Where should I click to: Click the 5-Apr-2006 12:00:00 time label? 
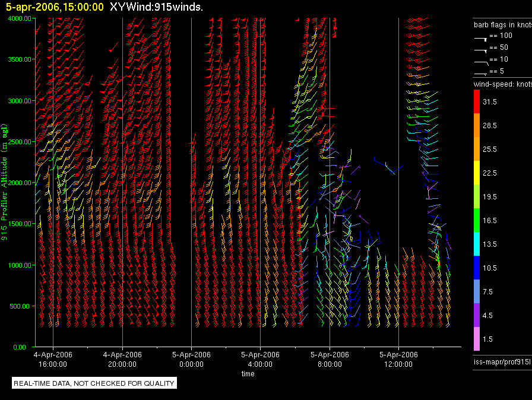(397, 358)
